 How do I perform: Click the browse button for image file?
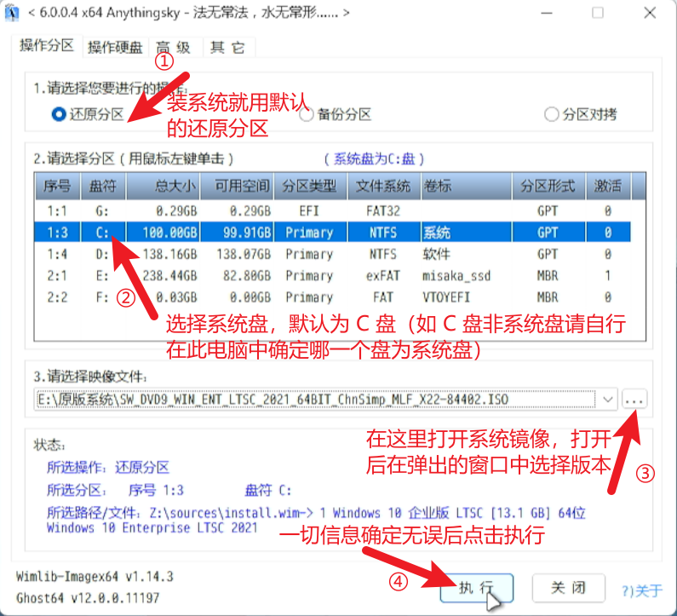(634, 398)
